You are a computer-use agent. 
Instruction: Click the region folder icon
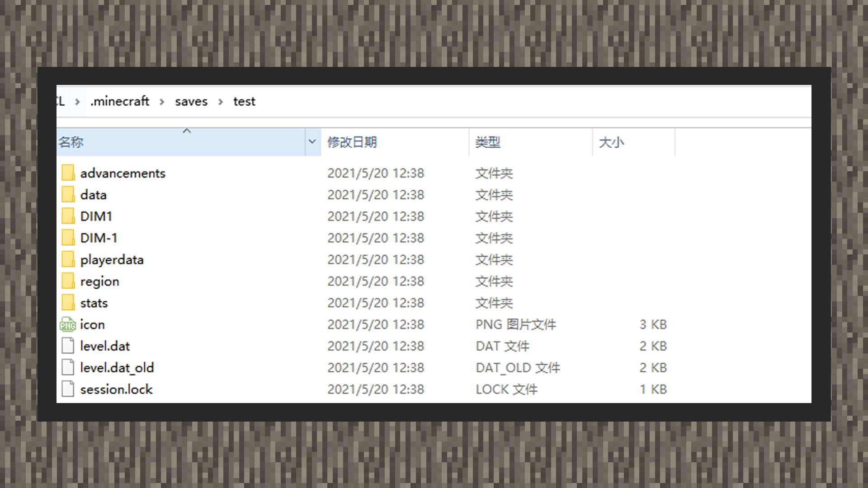click(x=68, y=281)
